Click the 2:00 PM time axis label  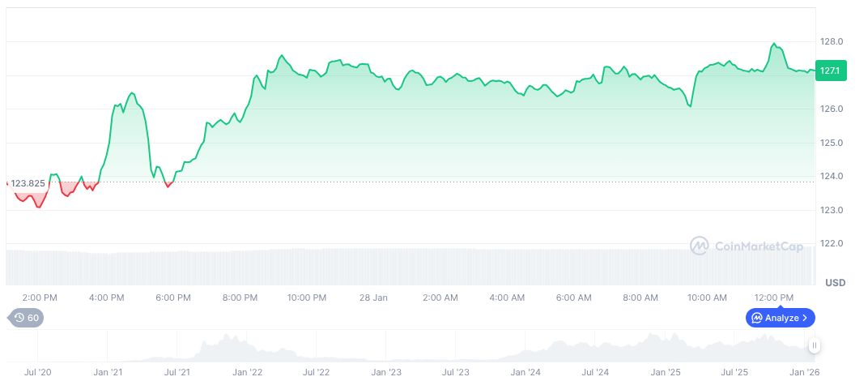tap(39, 298)
